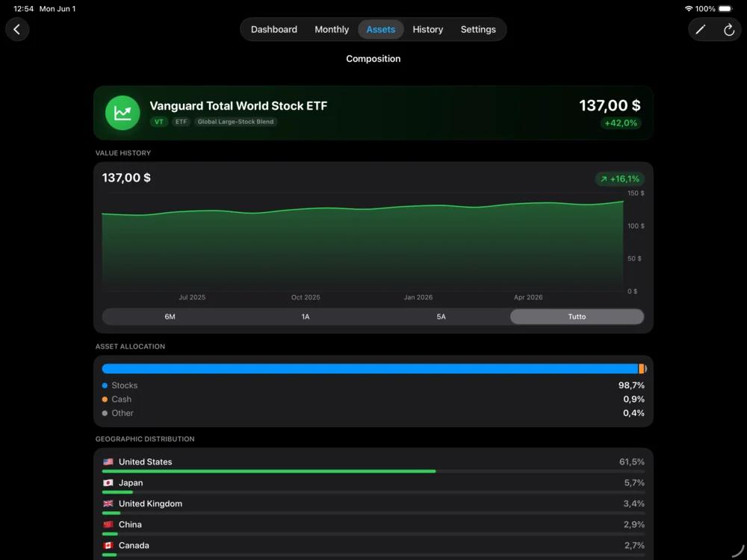747x560 pixels.
Task: Tap the United Kingdom flag icon
Action: pyautogui.click(x=108, y=504)
